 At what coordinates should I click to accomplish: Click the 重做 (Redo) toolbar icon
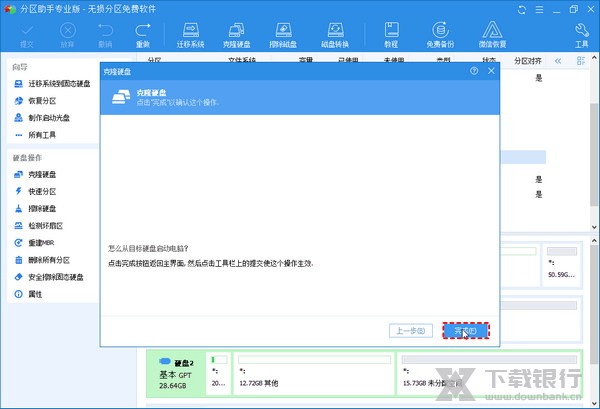[x=143, y=36]
